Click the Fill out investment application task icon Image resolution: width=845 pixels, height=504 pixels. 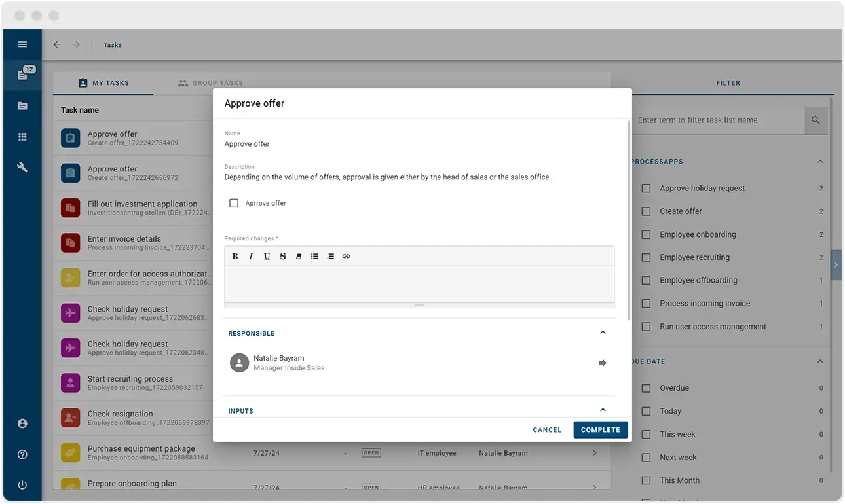70,208
